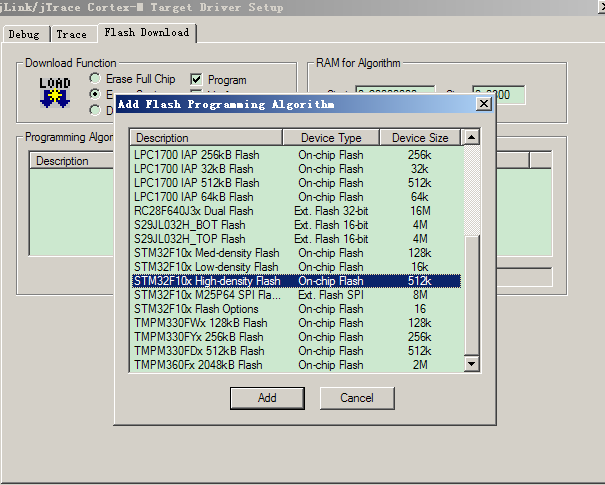Select the Flash Download tab

147,33
